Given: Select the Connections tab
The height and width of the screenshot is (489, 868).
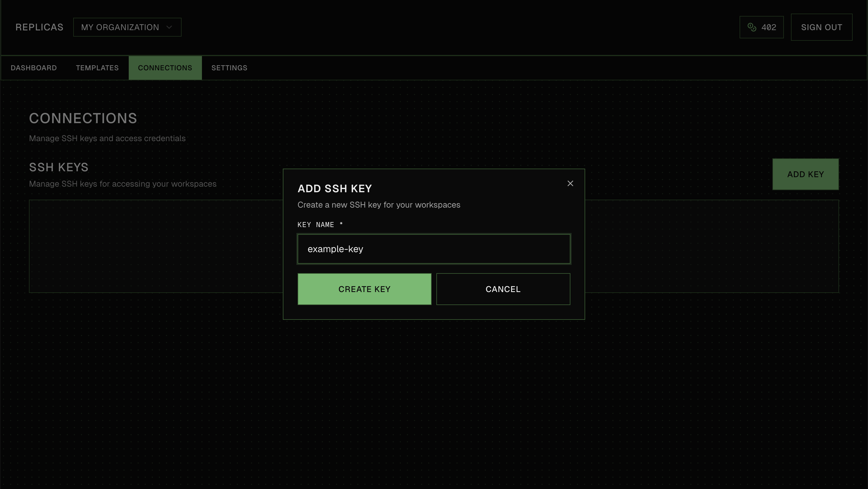Looking at the screenshot, I should pyautogui.click(x=165, y=68).
